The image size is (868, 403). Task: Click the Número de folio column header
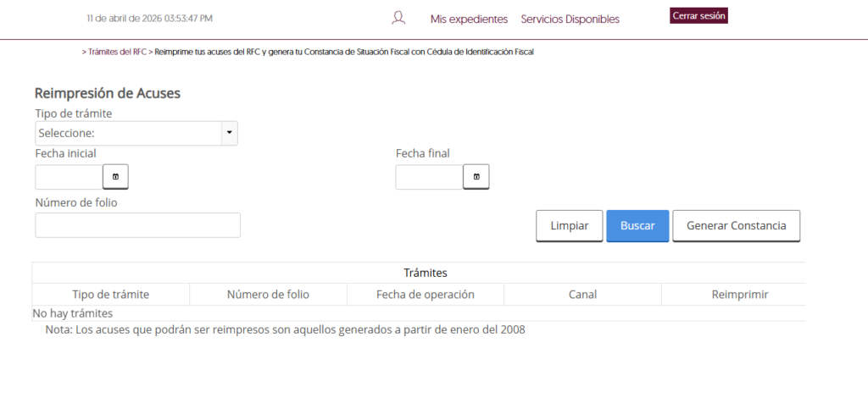268,295
